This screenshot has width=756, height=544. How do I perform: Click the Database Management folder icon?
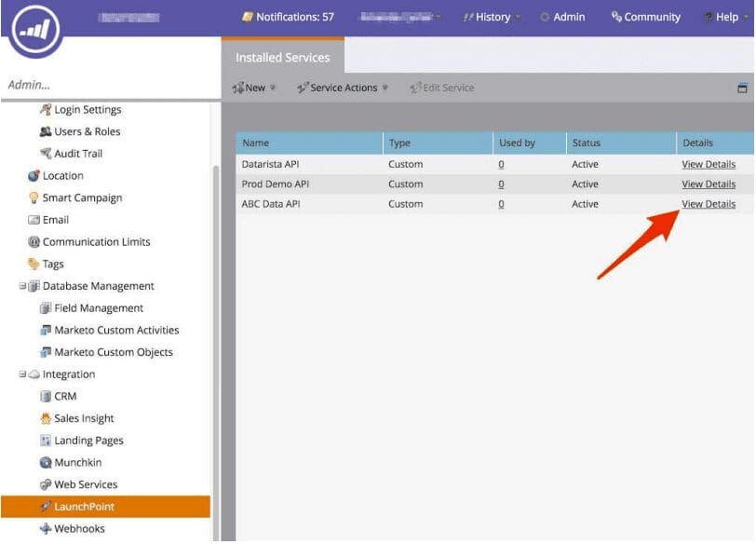[34, 286]
